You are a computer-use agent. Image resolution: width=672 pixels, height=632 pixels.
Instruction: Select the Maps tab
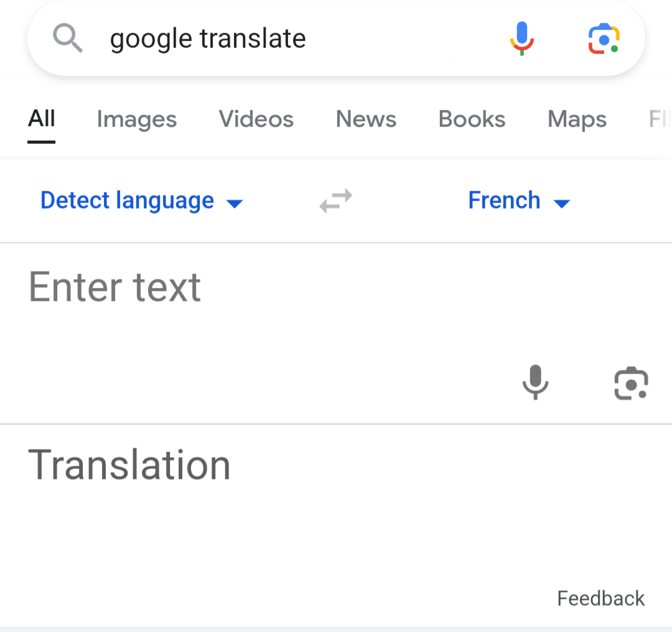pyautogui.click(x=576, y=119)
